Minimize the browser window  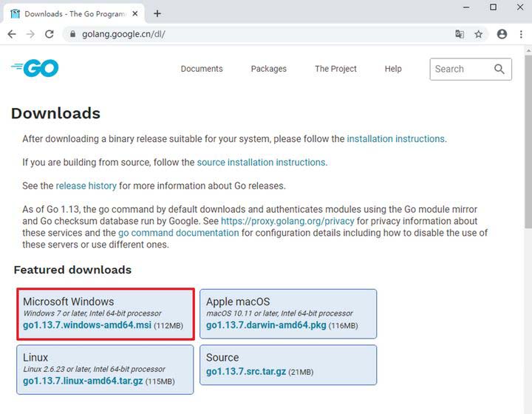466,7
